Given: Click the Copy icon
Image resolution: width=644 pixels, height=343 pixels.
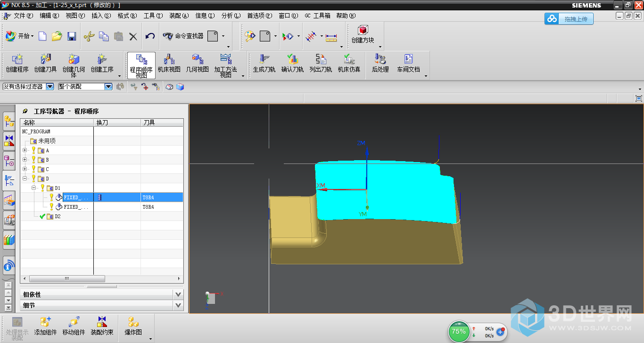Looking at the screenshot, I should pos(104,36).
